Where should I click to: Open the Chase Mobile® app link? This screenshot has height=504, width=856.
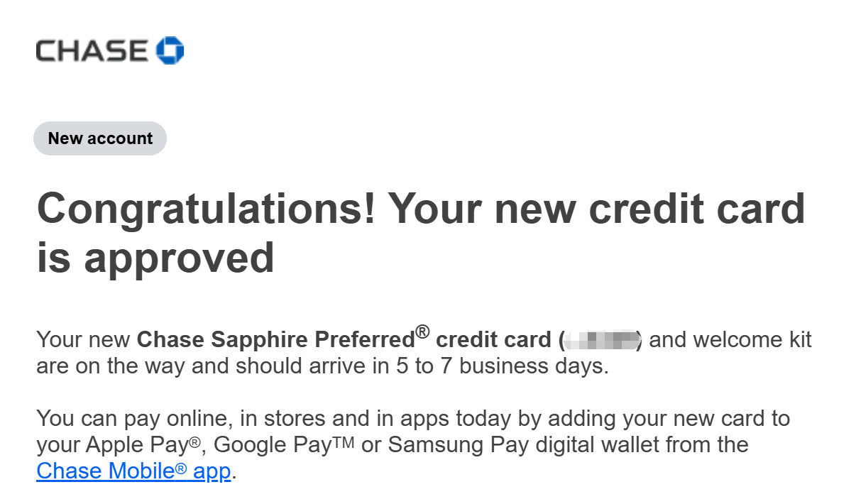[134, 471]
